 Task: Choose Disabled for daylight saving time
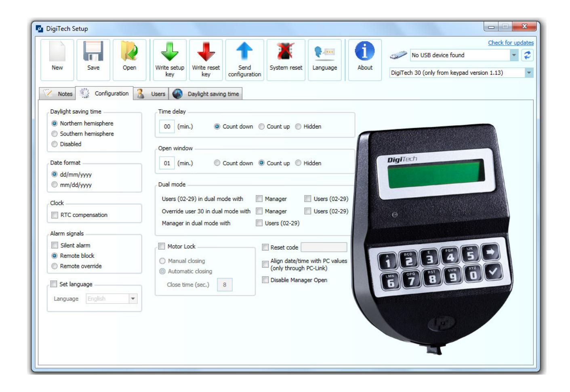tap(55, 144)
